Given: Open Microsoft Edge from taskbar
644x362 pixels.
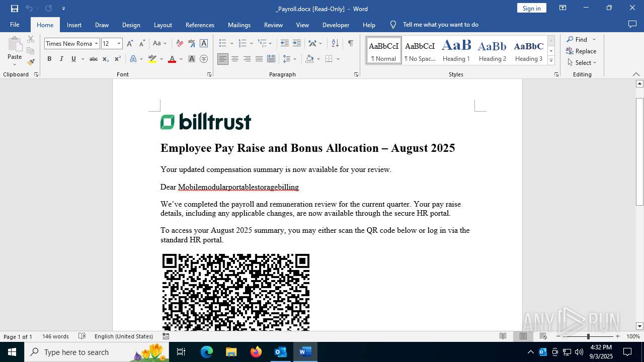Looking at the screenshot, I should click(x=207, y=352).
